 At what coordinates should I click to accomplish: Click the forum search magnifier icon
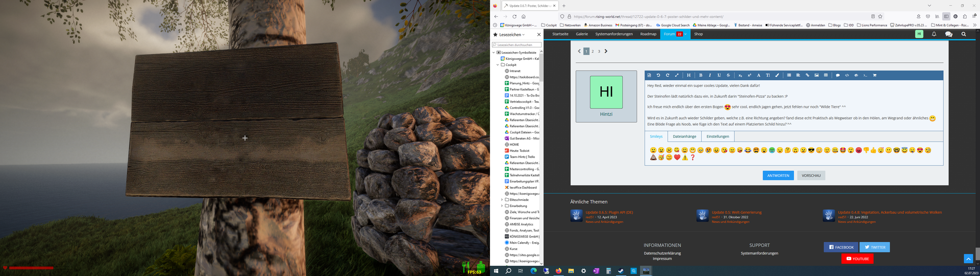pyautogui.click(x=964, y=34)
